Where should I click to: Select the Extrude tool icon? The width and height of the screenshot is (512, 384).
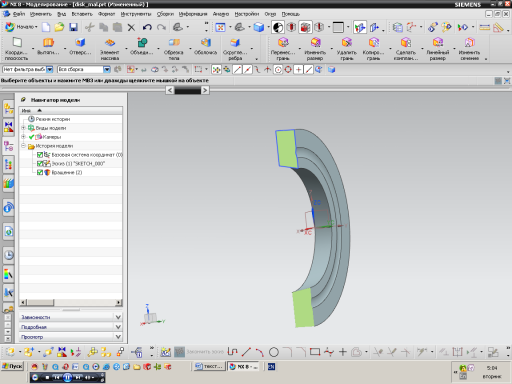(48, 47)
